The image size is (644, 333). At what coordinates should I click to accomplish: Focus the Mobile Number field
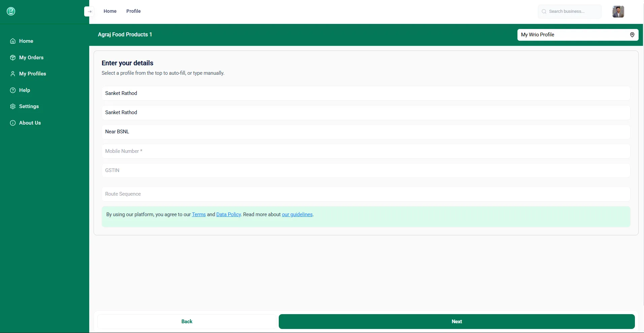(366, 151)
